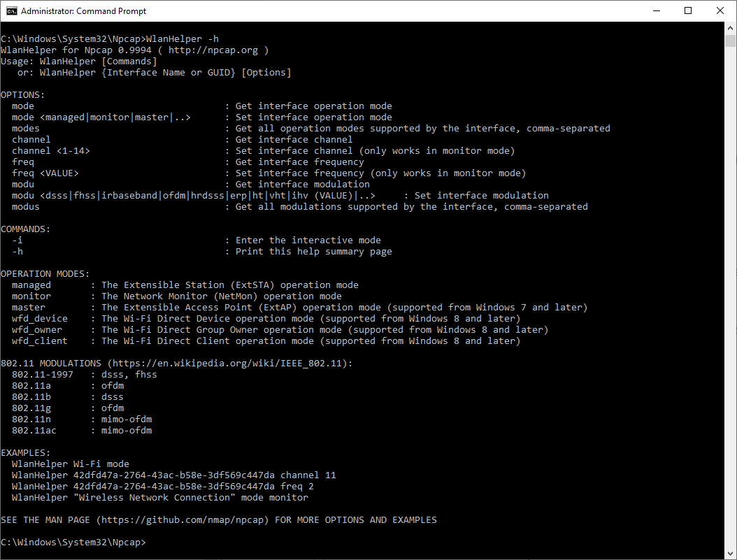
Task: Click the '802.11ac' modulation row
Action: click(34, 431)
